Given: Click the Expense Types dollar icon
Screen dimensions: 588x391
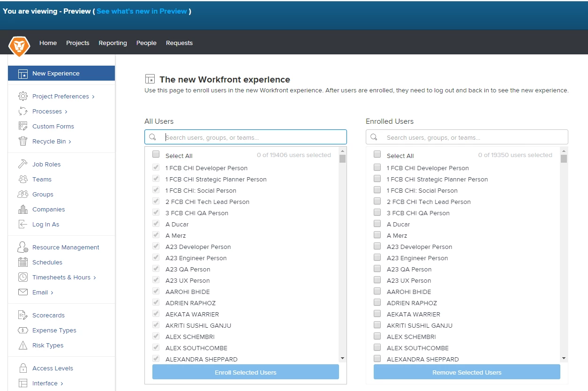Looking at the screenshot, I should [23, 330].
